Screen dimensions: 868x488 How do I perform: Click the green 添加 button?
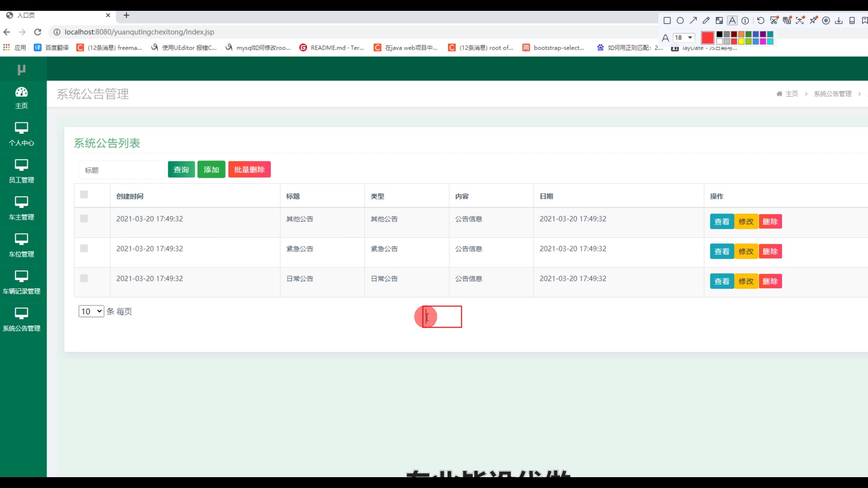point(211,169)
